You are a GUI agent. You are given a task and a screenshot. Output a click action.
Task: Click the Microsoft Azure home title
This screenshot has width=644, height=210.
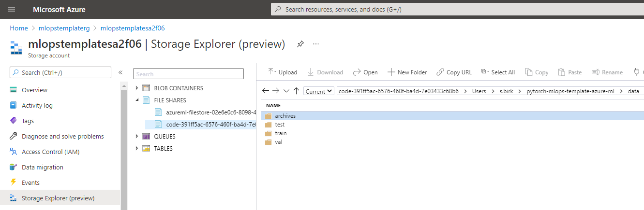[x=59, y=10]
